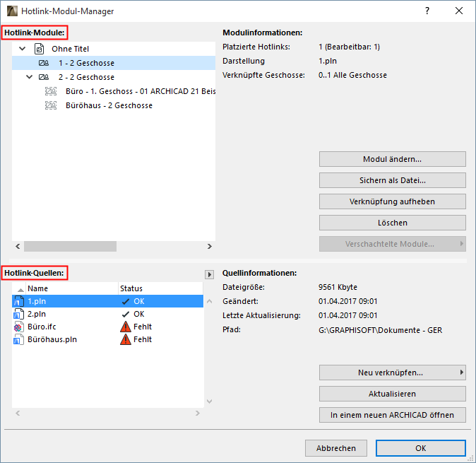Click the Ohne Titel document icon
The width and height of the screenshot is (476, 463).
(x=39, y=49)
